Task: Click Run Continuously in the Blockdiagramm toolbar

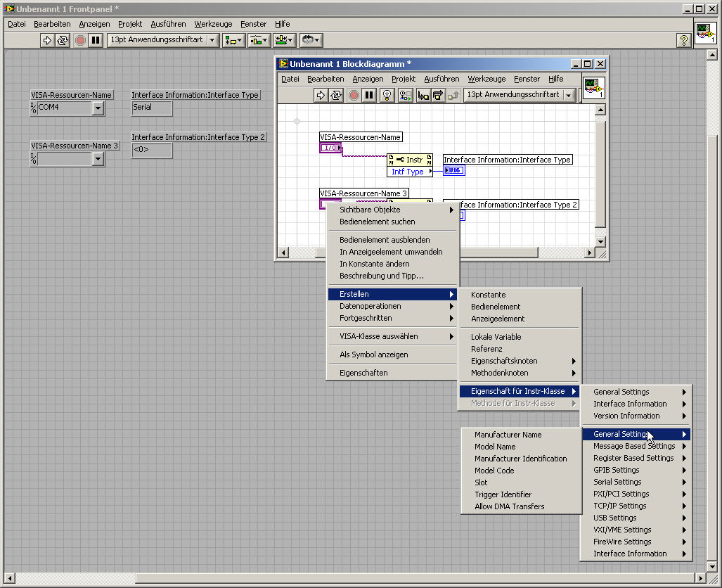Action: [x=336, y=95]
